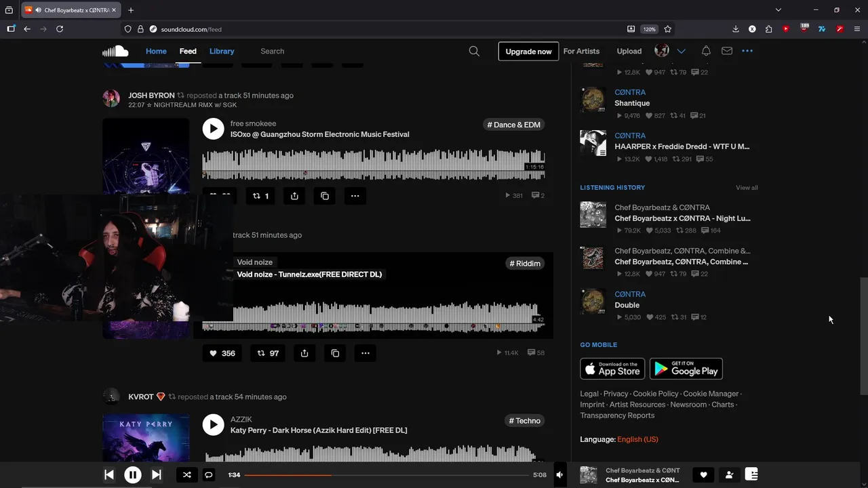
Task: Click the App Store download badge
Action: click(x=612, y=369)
